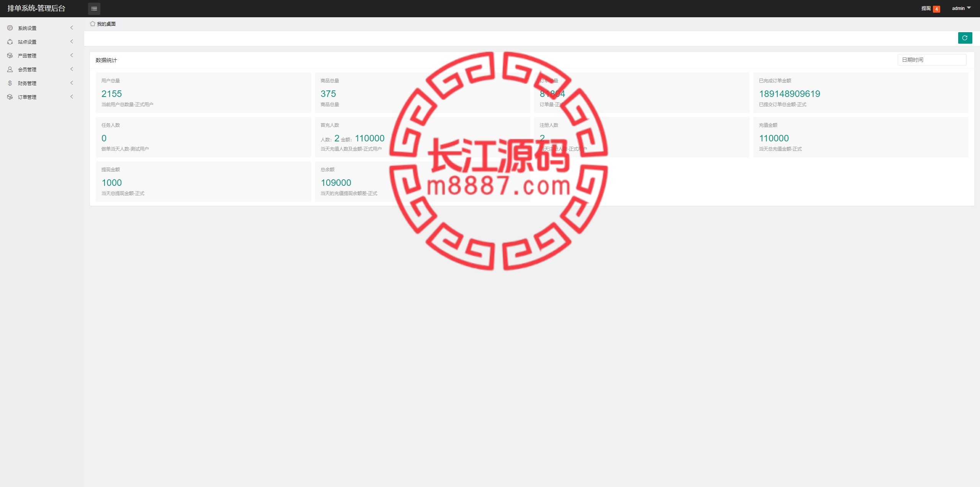Viewport: 980px width, 487px height.
Task: Select the 我的桌面 tab
Action: [103, 24]
